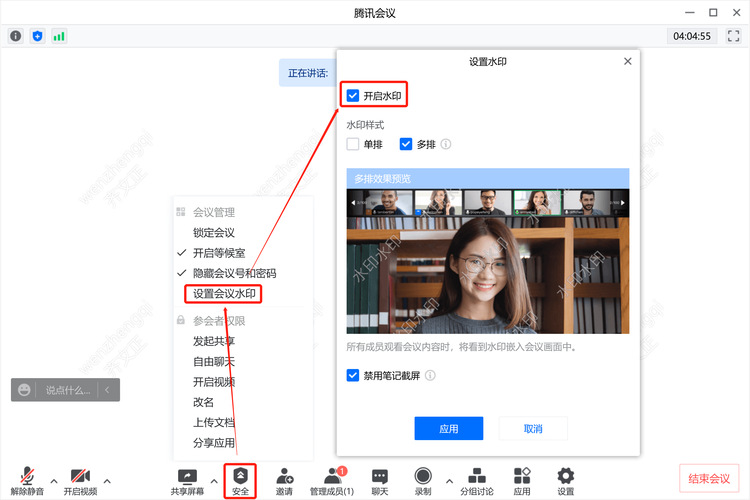
Task: Select the green-highlighted participant thumbnail
Action: coord(537,202)
